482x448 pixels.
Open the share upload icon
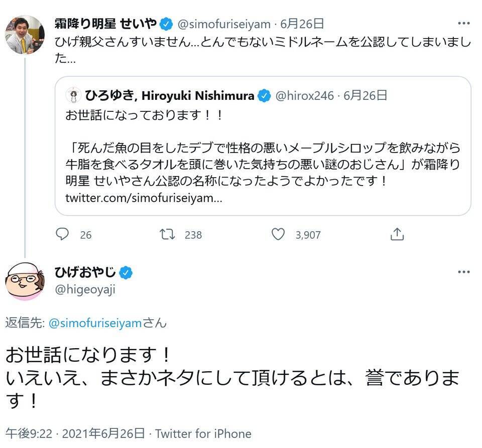pos(397,234)
